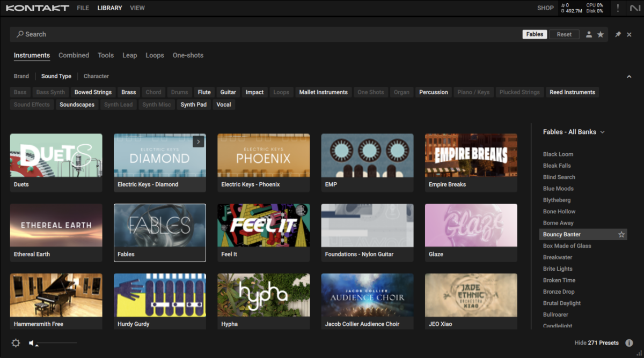
Task: Click the Native Instruments logo
Action: coord(635,8)
